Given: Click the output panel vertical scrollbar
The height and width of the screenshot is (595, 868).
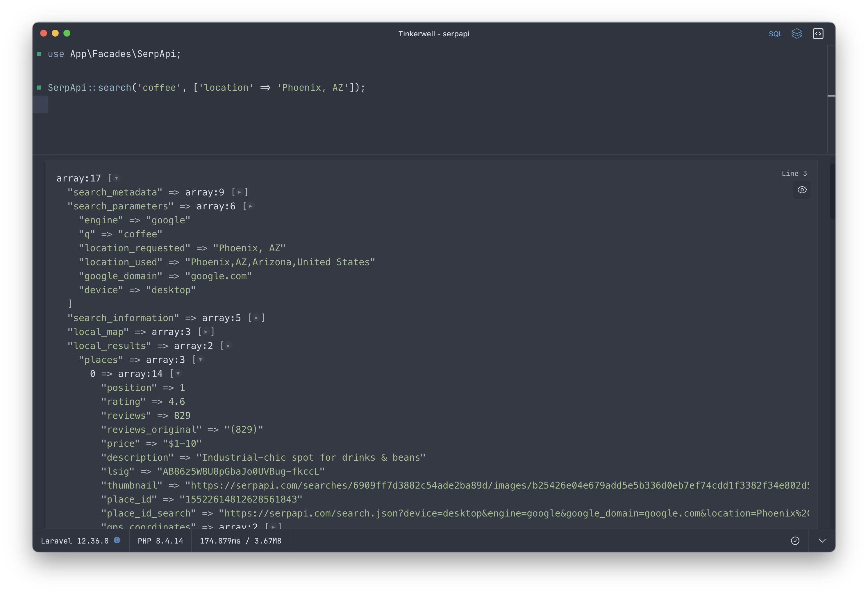Looking at the screenshot, I should 832,191.
